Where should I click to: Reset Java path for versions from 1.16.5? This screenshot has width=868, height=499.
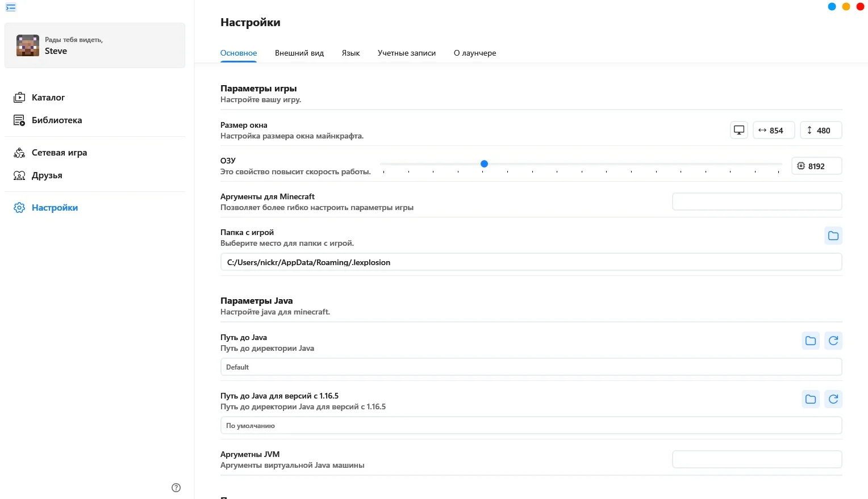(833, 399)
